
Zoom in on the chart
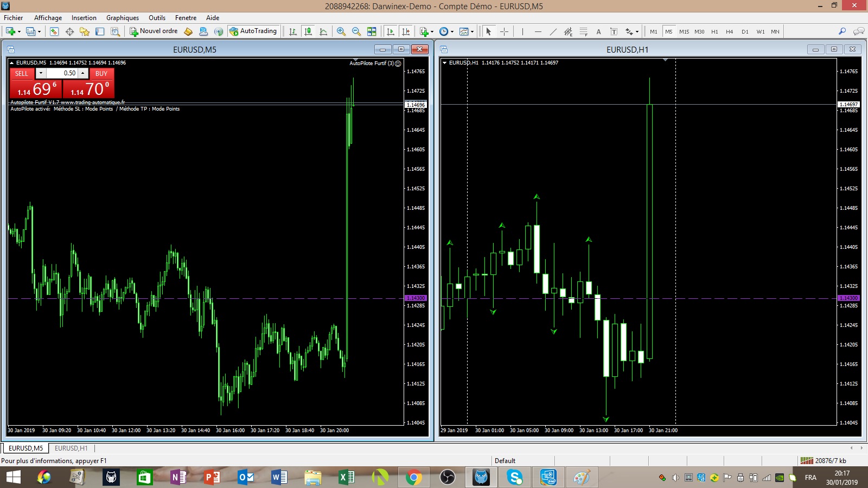[x=341, y=31]
